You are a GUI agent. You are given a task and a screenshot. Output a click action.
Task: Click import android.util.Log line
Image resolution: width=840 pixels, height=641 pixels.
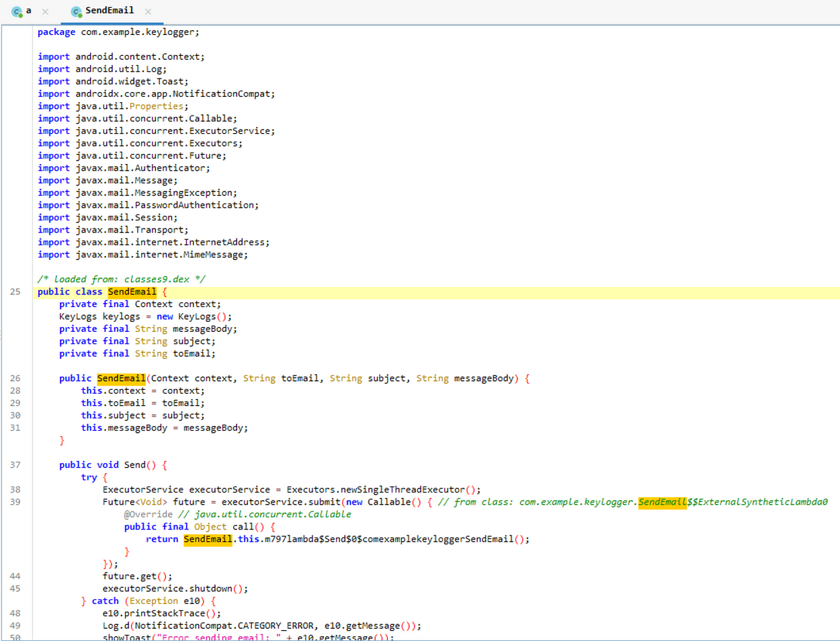[x=102, y=69]
